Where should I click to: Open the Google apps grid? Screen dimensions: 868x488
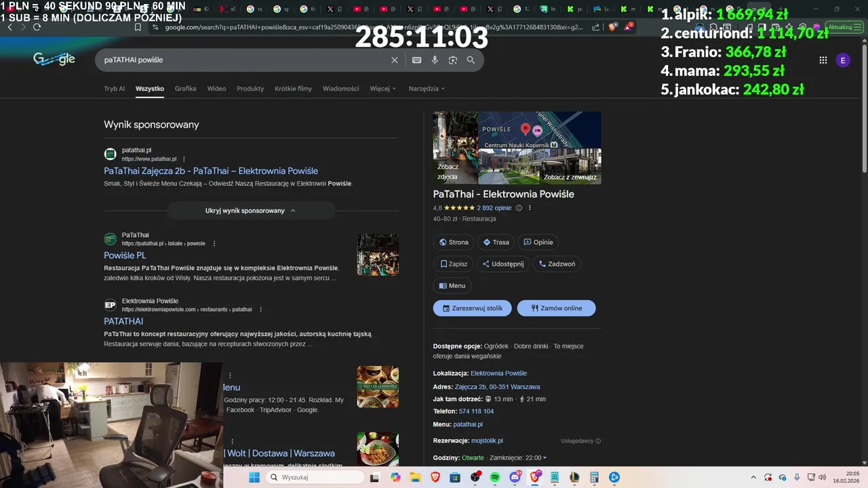(x=823, y=60)
